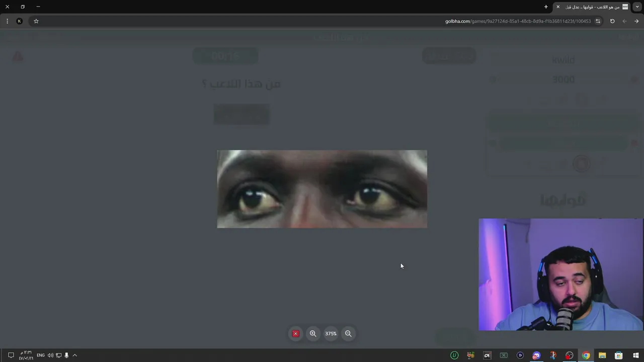
Task: Open a new browser tab
Action: pyautogui.click(x=546, y=7)
